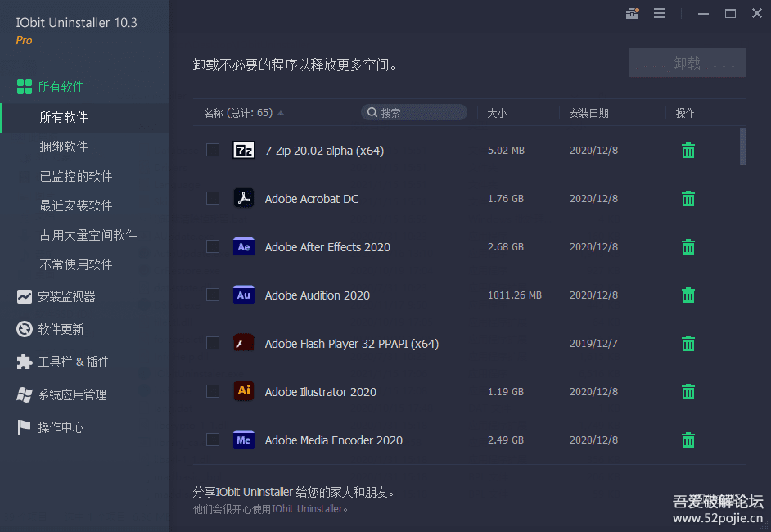
Task: Open 捆绑软件 in the sidebar
Action: point(64,147)
